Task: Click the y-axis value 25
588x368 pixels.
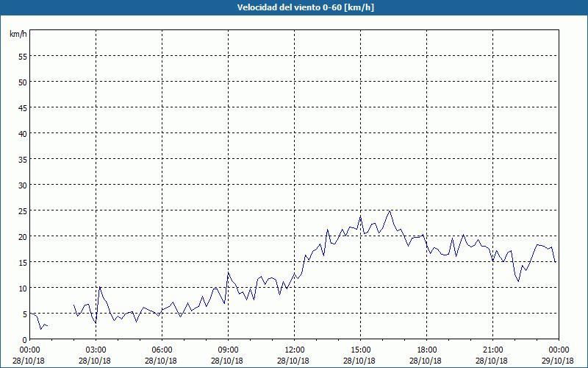Action: tap(23, 210)
